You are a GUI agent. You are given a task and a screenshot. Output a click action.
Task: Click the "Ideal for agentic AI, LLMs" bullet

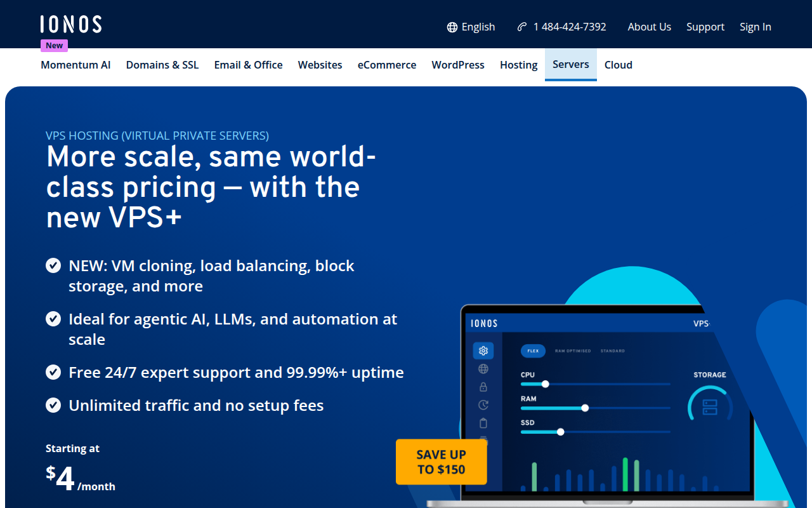click(x=233, y=329)
